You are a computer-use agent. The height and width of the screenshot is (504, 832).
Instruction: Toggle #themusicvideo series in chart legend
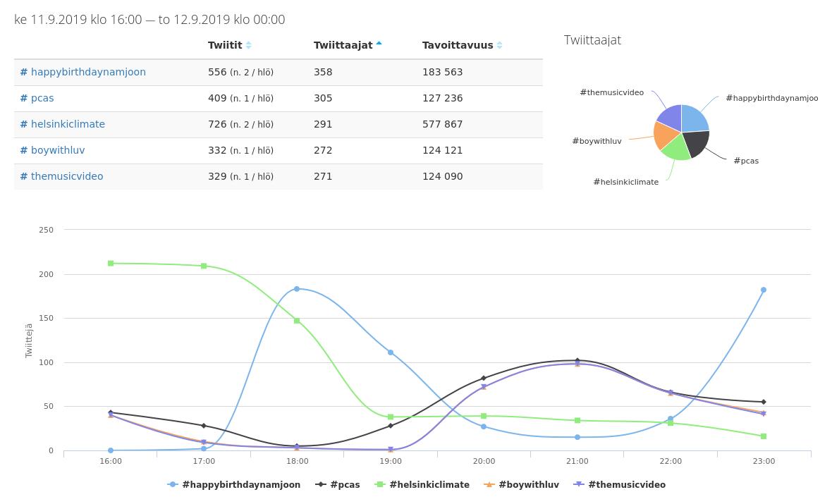click(620, 484)
